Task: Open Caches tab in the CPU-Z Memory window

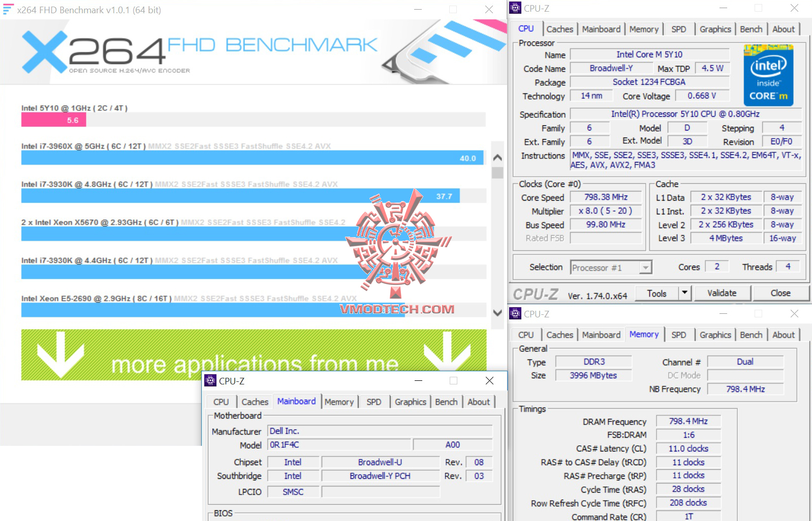Action: [559, 335]
